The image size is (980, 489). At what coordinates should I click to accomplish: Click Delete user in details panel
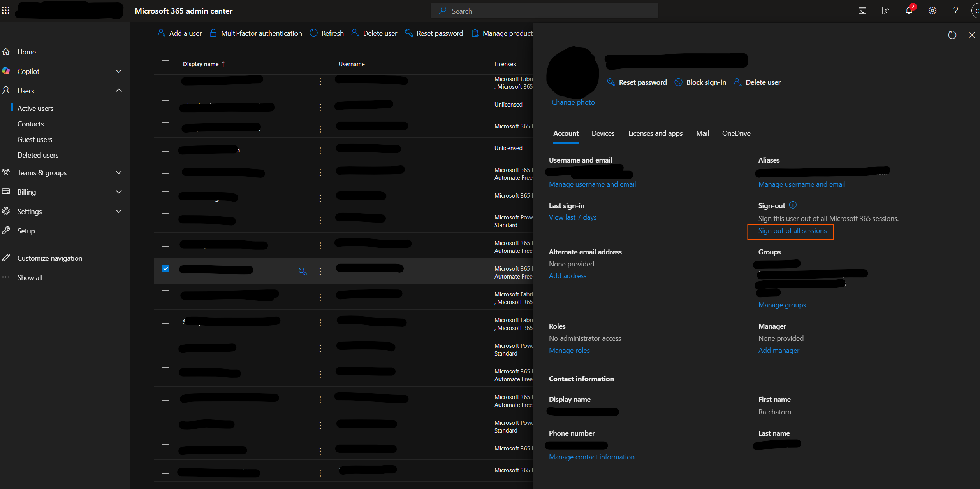[757, 82]
